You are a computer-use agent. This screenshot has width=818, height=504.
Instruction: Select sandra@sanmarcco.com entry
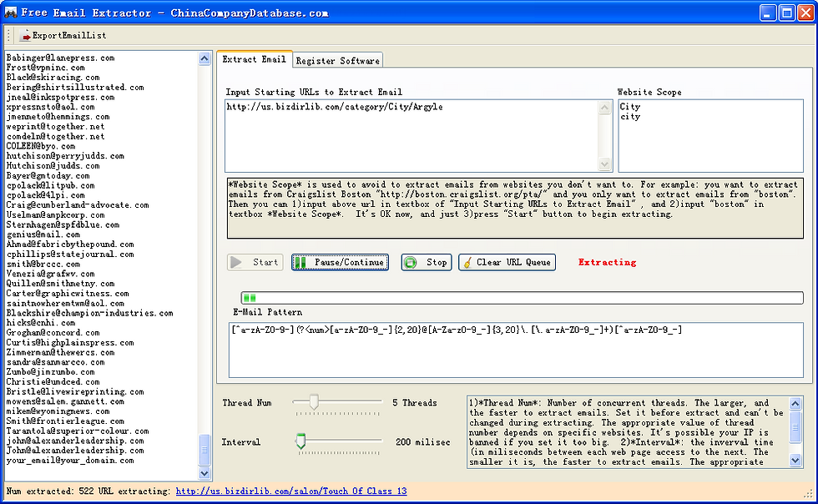point(55,363)
